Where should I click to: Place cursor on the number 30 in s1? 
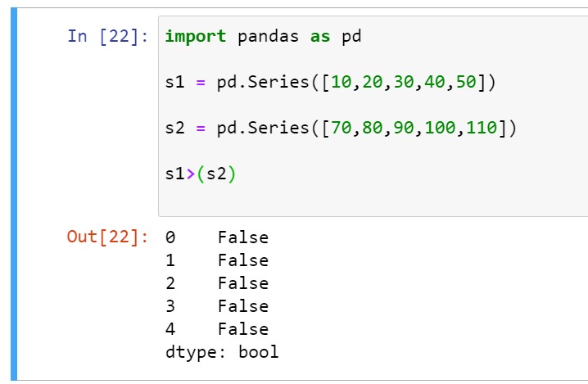click(x=403, y=83)
